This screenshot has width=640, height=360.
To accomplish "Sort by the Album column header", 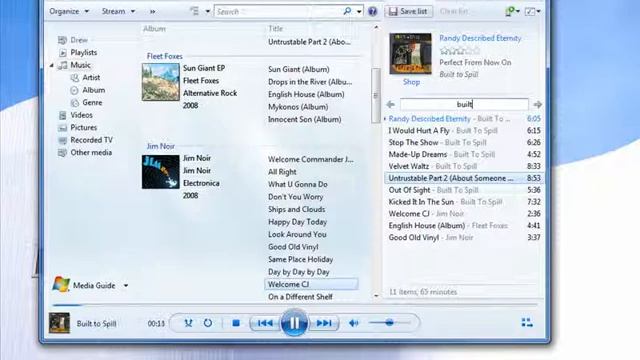I will (x=154, y=29).
